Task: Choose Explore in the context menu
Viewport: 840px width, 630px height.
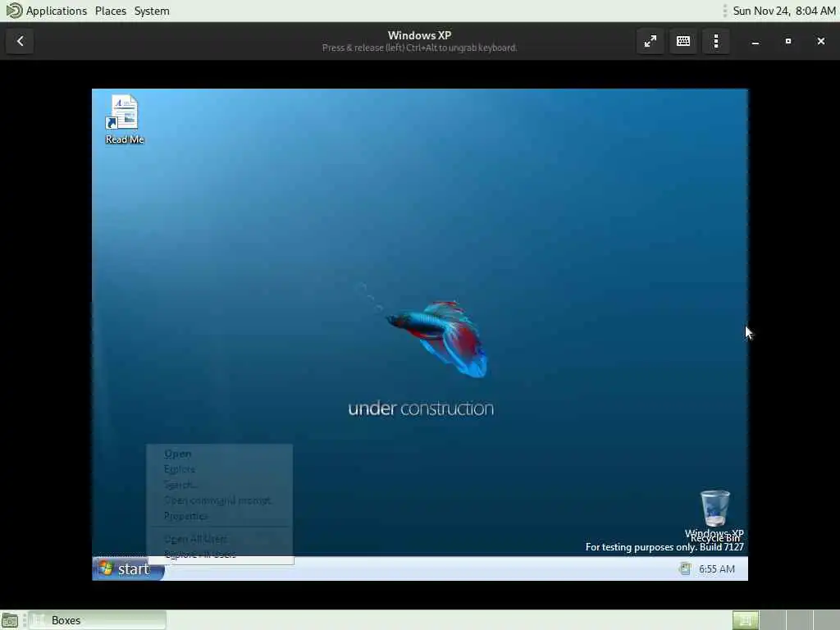Action: (220, 469)
